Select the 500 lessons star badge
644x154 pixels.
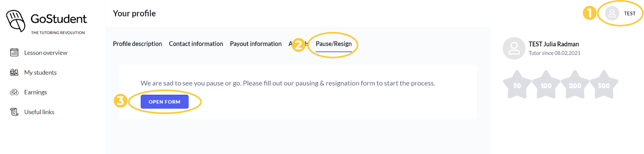click(x=604, y=84)
